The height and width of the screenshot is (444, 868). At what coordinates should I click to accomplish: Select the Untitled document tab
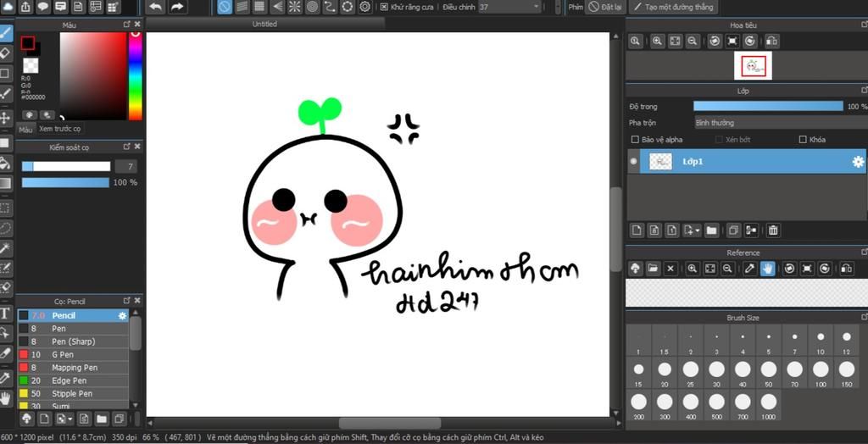pos(264,25)
